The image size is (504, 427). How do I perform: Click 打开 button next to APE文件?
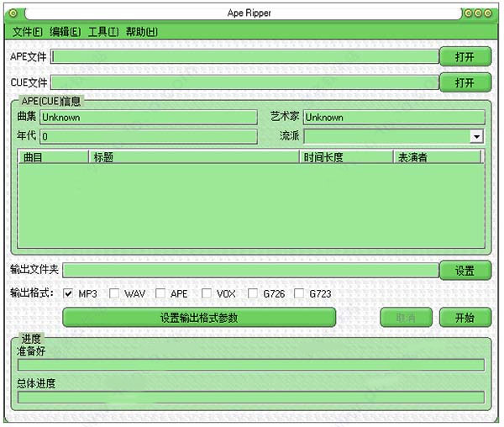point(465,57)
